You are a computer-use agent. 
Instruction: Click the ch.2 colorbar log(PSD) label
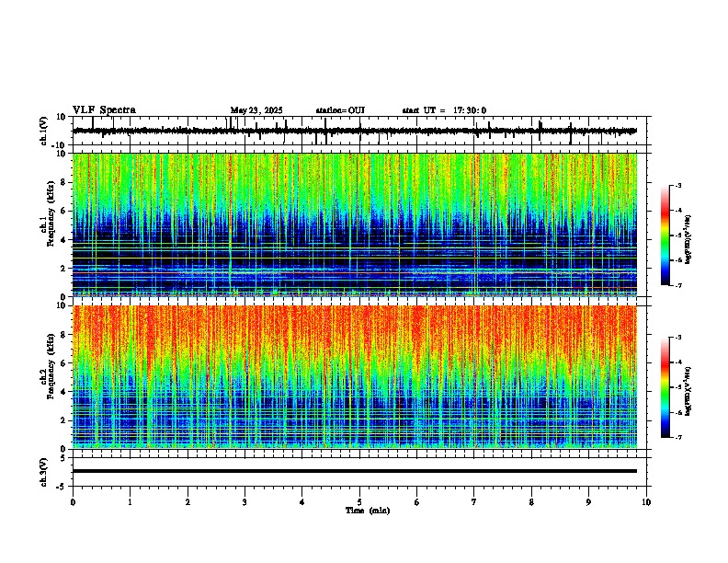(688, 391)
